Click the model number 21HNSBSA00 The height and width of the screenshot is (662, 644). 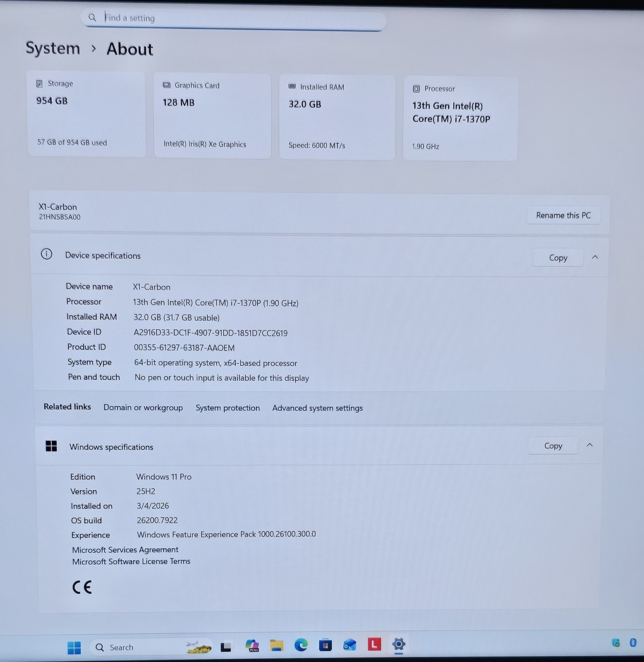60,217
